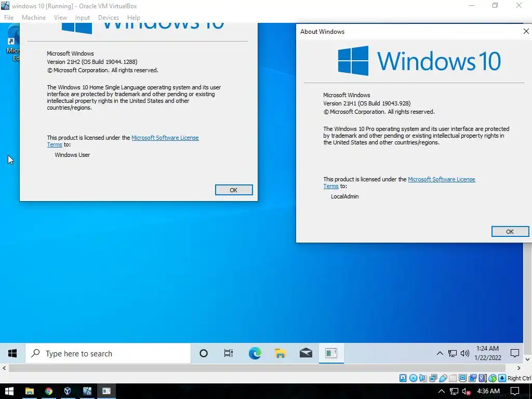Open the USB devices icon in VirtualBox status bar
Viewport: 532px width, 399px height.
(x=443, y=378)
